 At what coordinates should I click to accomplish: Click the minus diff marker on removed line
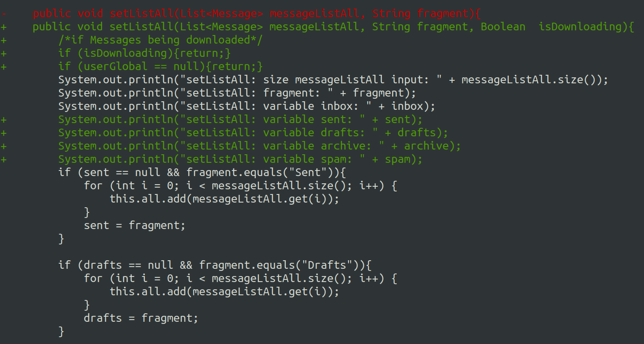coord(4,14)
